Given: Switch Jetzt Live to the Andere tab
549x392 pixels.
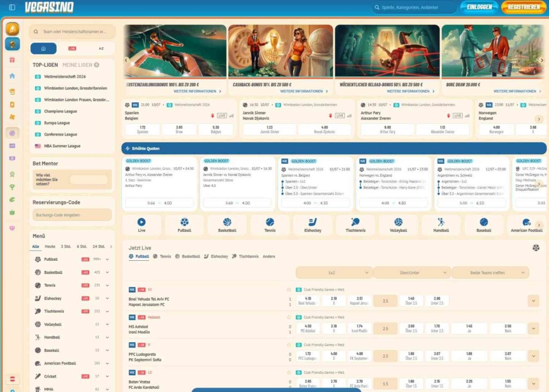Looking at the screenshot, I should pos(269,257).
